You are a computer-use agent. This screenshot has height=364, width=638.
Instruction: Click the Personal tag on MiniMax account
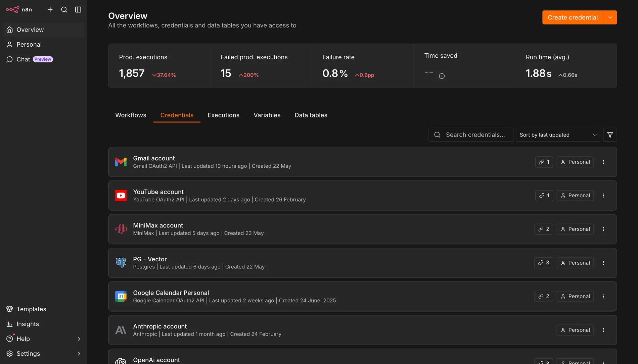[575, 229]
